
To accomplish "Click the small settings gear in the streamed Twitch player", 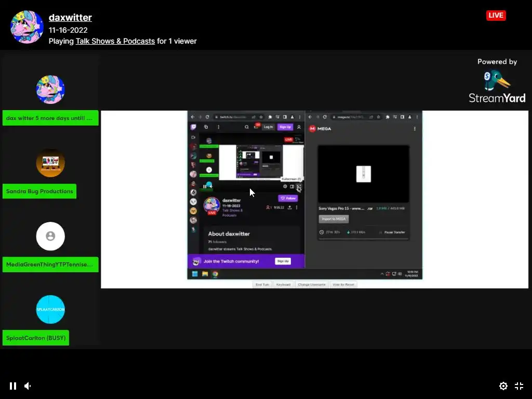I will [x=285, y=187].
